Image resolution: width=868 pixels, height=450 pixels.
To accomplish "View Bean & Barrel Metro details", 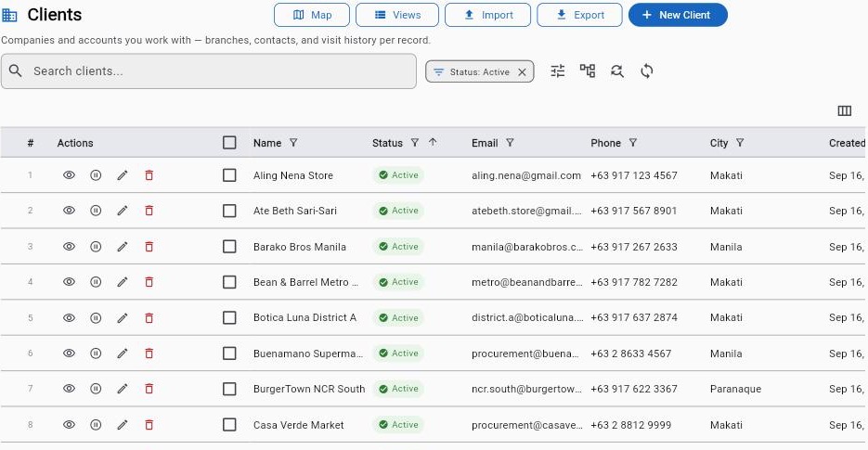I will [x=69, y=282].
